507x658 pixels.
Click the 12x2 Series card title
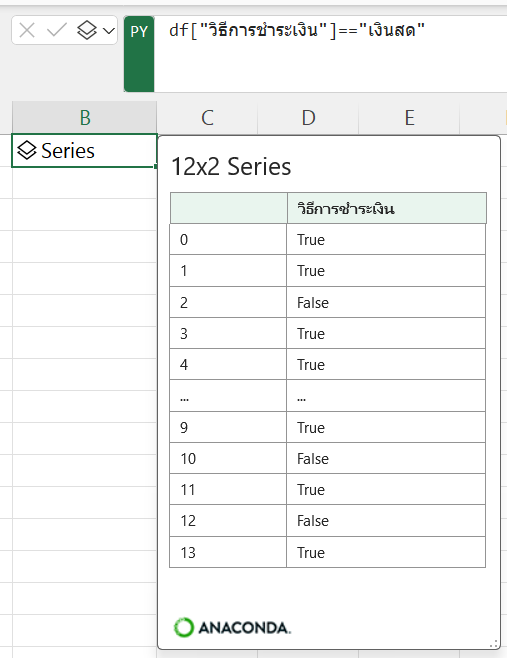point(231,167)
